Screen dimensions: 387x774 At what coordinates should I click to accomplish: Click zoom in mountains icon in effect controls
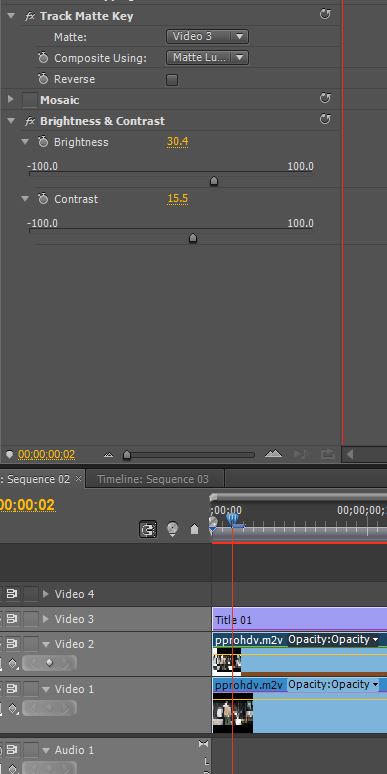273,454
